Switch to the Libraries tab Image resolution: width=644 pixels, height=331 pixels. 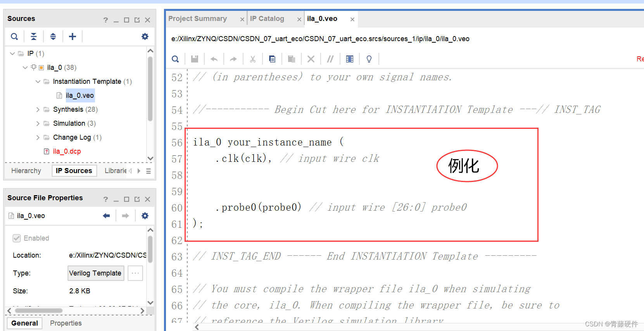click(x=116, y=171)
